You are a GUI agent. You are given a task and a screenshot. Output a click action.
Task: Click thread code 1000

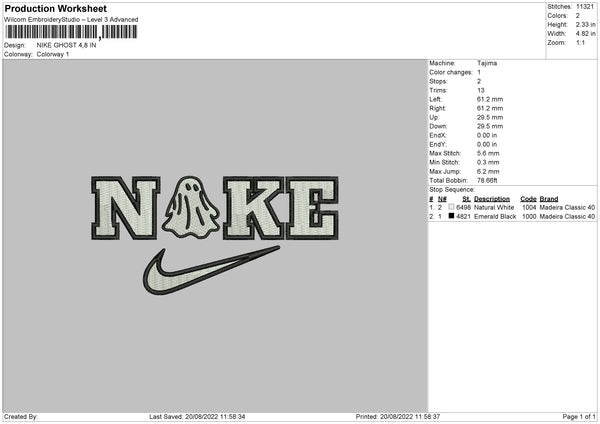click(x=529, y=217)
